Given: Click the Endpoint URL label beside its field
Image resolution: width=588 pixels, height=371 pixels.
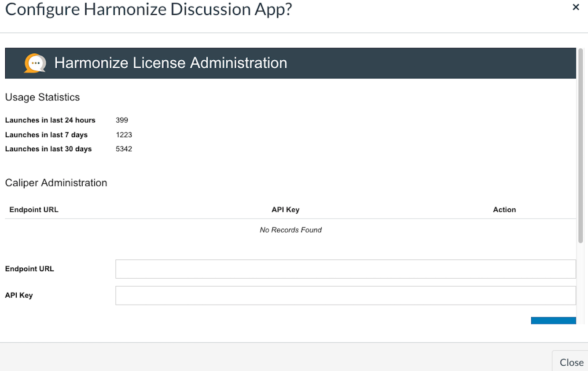Looking at the screenshot, I should [x=29, y=269].
